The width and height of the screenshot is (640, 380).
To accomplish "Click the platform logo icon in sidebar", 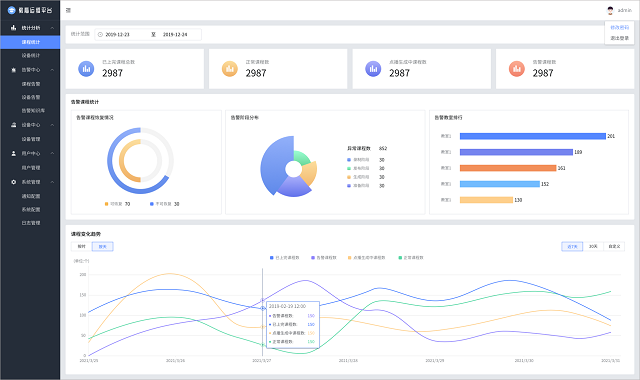I will pyautogui.click(x=12, y=10).
